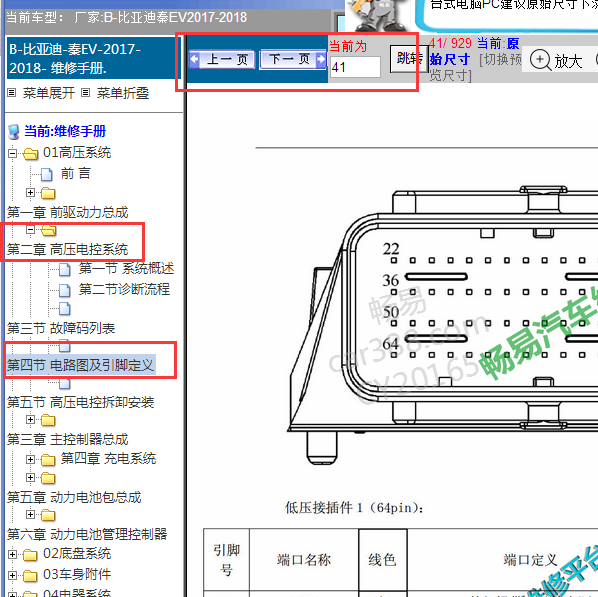
Task: Select 第四章 充电系统 chapter
Action: 108,458
